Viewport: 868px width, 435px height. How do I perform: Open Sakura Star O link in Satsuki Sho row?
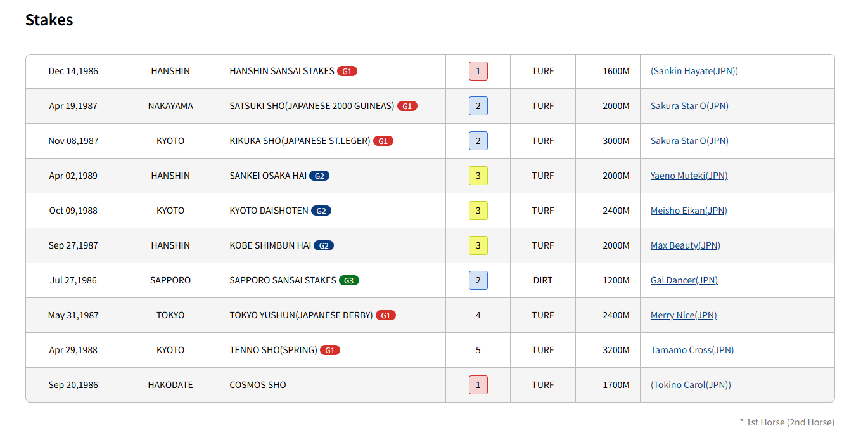pyautogui.click(x=689, y=106)
